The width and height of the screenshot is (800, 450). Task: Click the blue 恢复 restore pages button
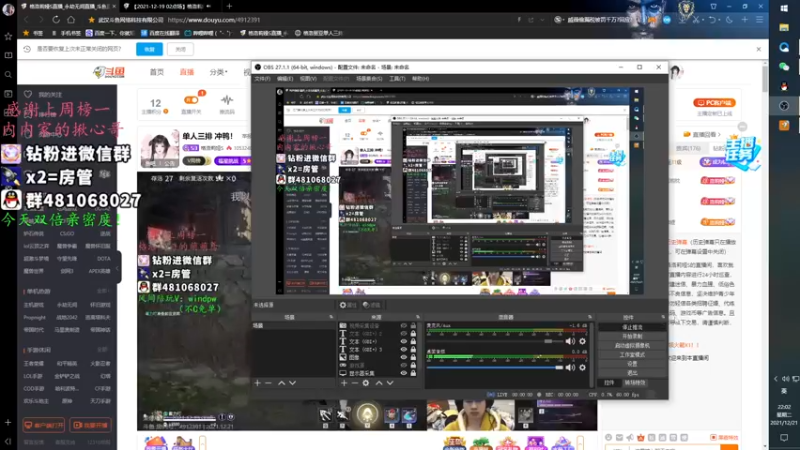pos(149,49)
